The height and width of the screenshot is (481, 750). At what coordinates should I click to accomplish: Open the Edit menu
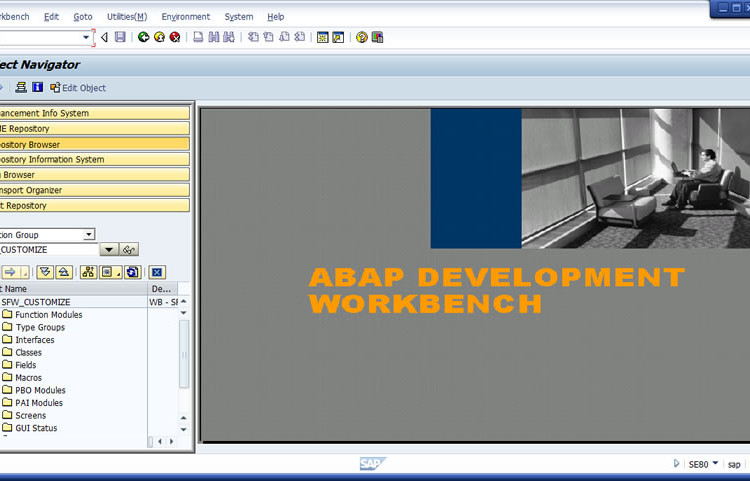[51, 17]
